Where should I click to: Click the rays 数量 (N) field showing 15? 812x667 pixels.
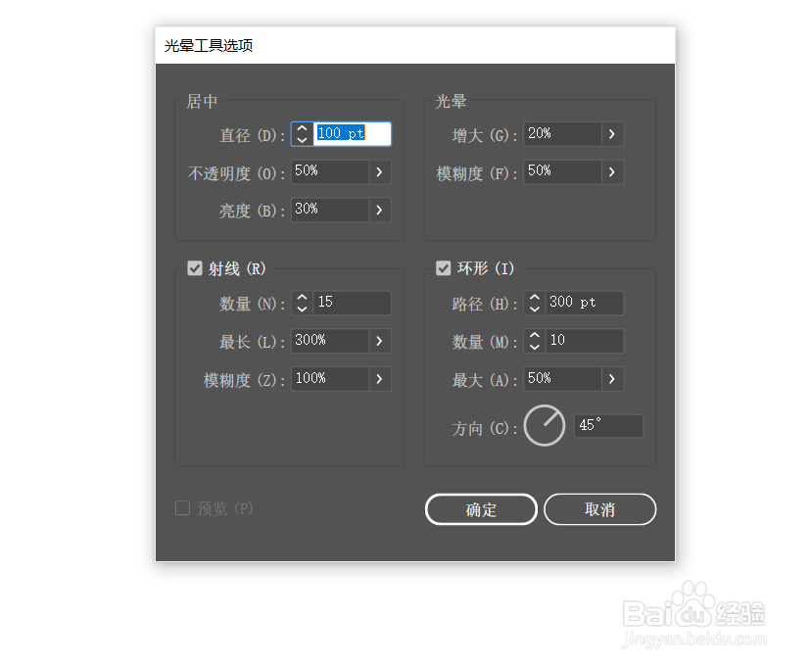[353, 303]
